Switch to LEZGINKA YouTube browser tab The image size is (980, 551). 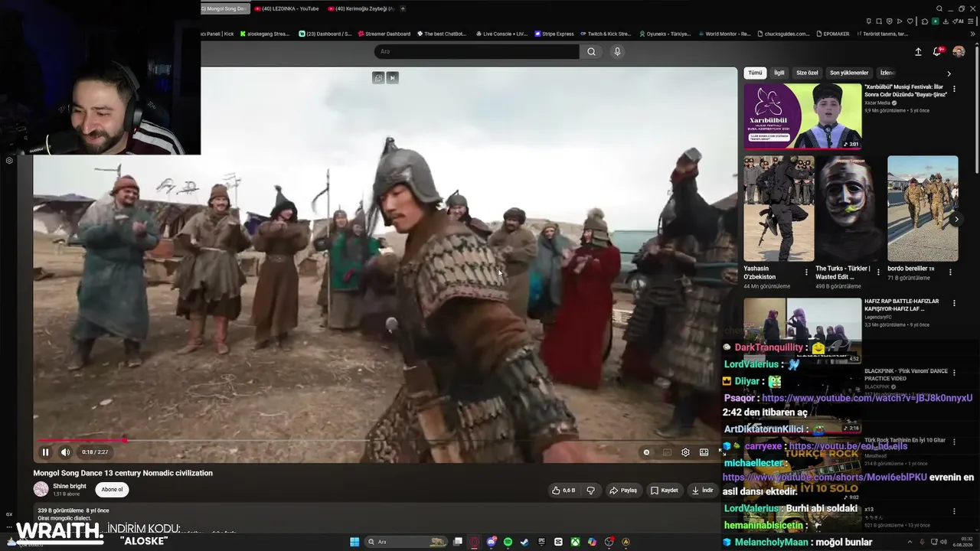(287, 8)
